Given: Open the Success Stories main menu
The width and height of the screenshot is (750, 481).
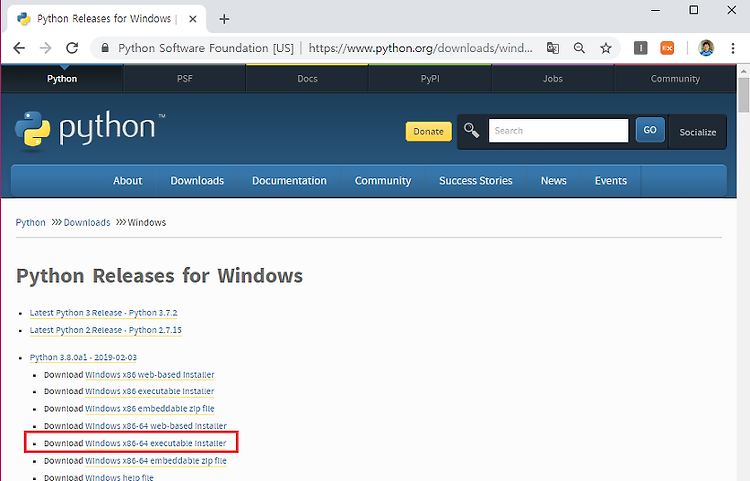Looking at the screenshot, I should point(476,181).
